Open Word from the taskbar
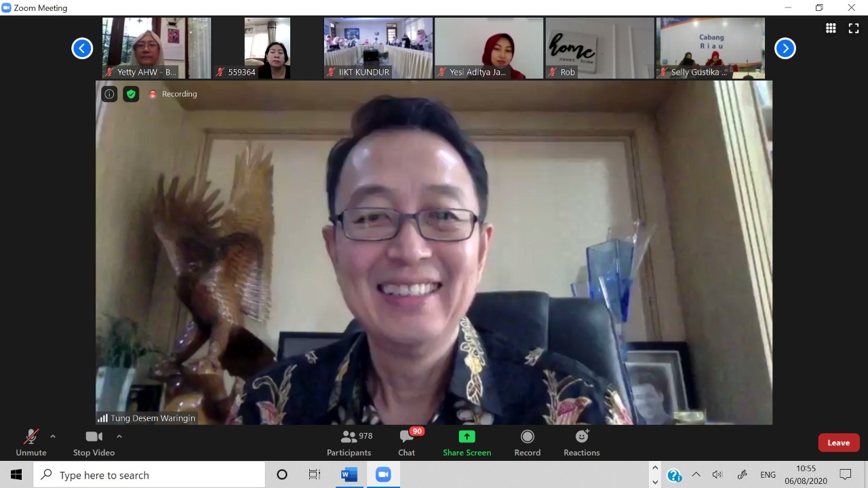This screenshot has height=488, width=868. pyautogui.click(x=349, y=475)
